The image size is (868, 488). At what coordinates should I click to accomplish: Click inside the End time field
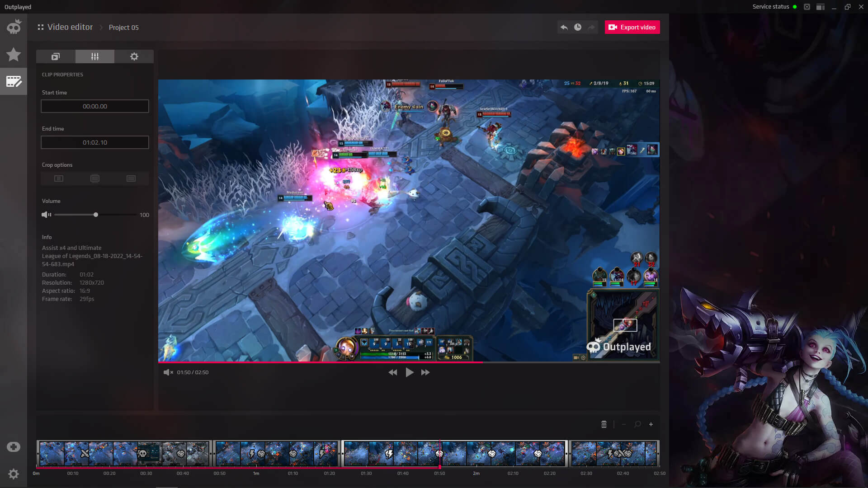click(94, 142)
